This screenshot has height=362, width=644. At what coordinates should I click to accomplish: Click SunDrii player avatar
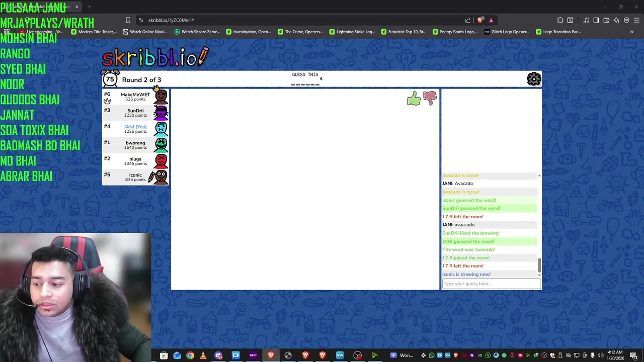pos(161,113)
